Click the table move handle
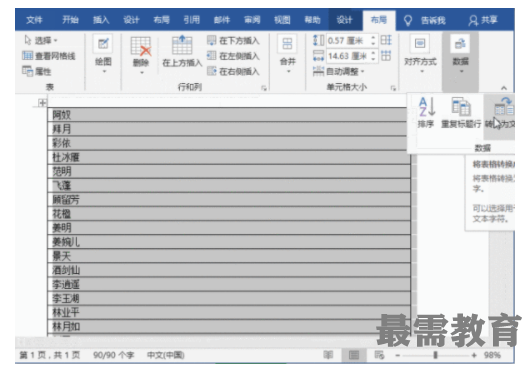 42,103
